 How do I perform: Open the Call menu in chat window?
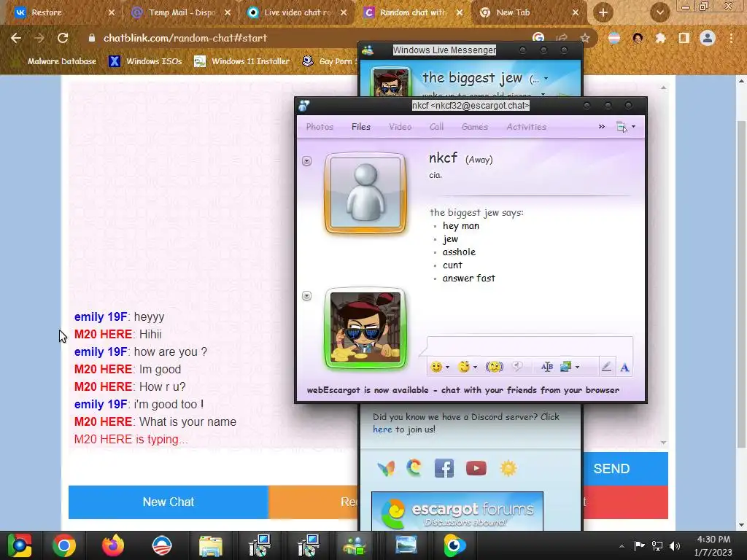(x=436, y=127)
